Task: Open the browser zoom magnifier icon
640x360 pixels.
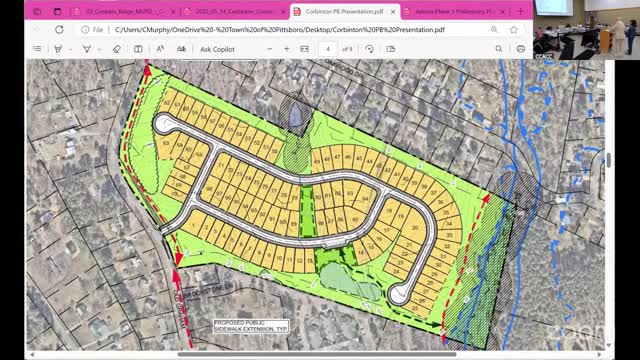Action: pyautogui.click(x=494, y=29)
